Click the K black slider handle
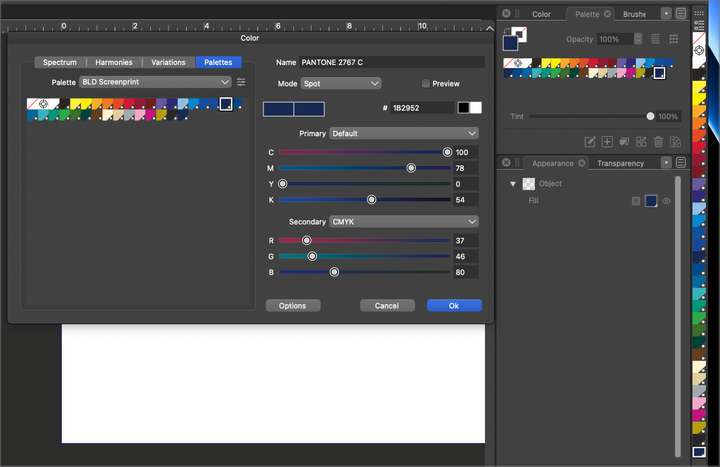 371,200
